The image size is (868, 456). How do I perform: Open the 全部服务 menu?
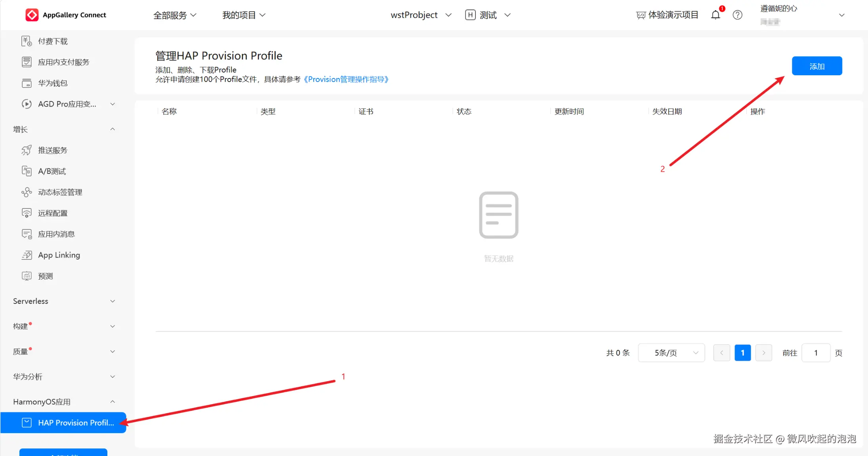point(175,15)
